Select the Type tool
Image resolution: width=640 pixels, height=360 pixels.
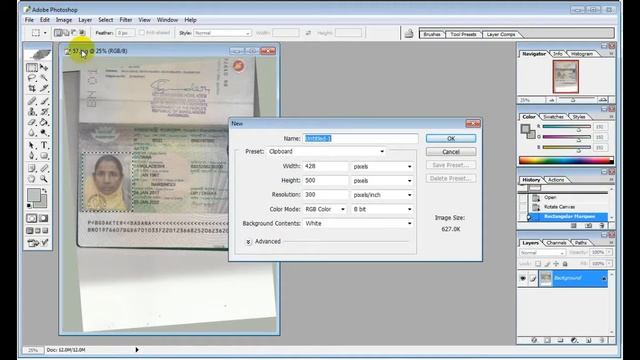click(44, 145)
